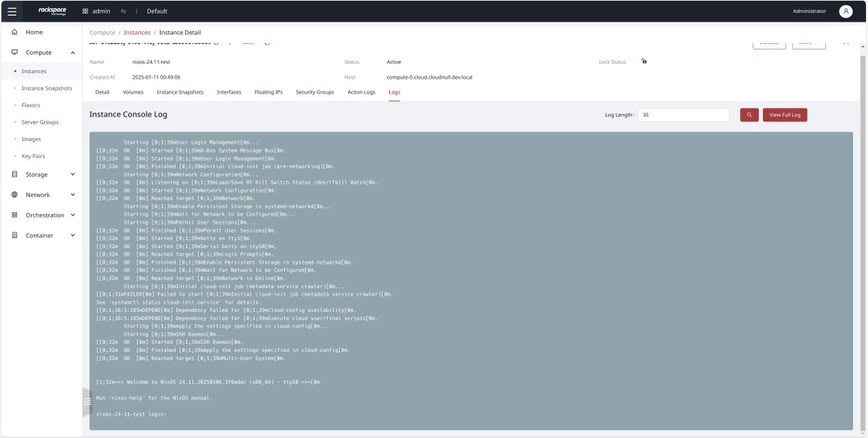The width and height of the screenshot is (868, 438).
Task: Click host value compute-0.cloud.cloudnull.dev.local
Action: pos(430,77)
